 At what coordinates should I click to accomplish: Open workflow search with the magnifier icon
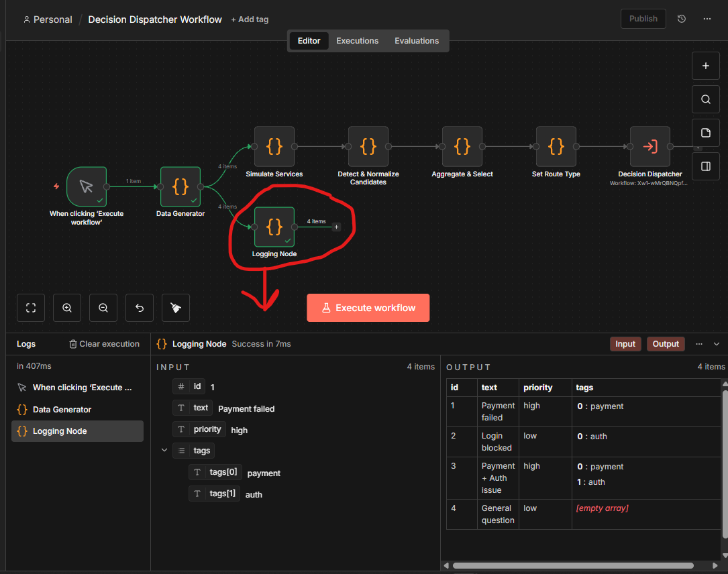click(x=705, y=99)
